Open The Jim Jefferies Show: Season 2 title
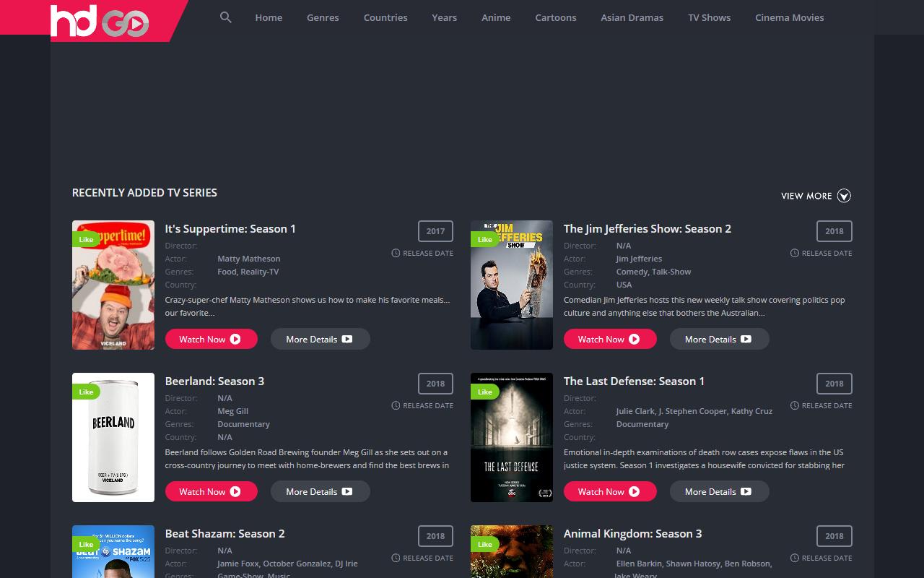 [x=648, y=228]
